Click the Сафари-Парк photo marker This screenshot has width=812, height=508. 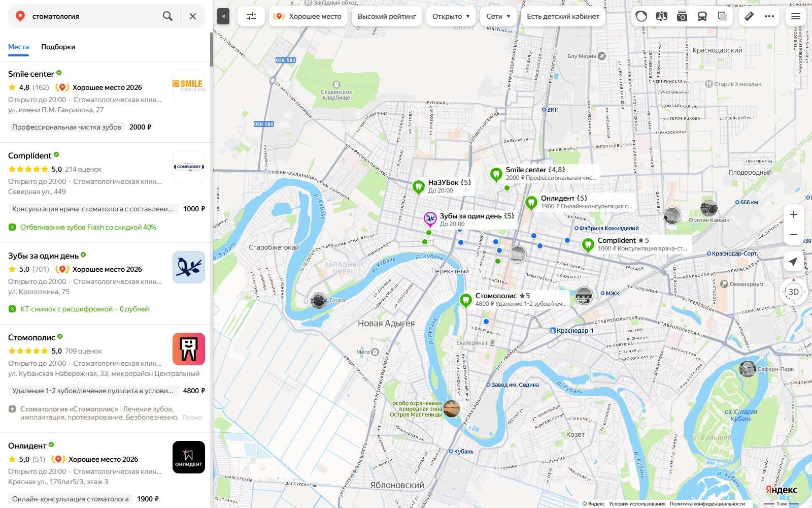[748, 369]
